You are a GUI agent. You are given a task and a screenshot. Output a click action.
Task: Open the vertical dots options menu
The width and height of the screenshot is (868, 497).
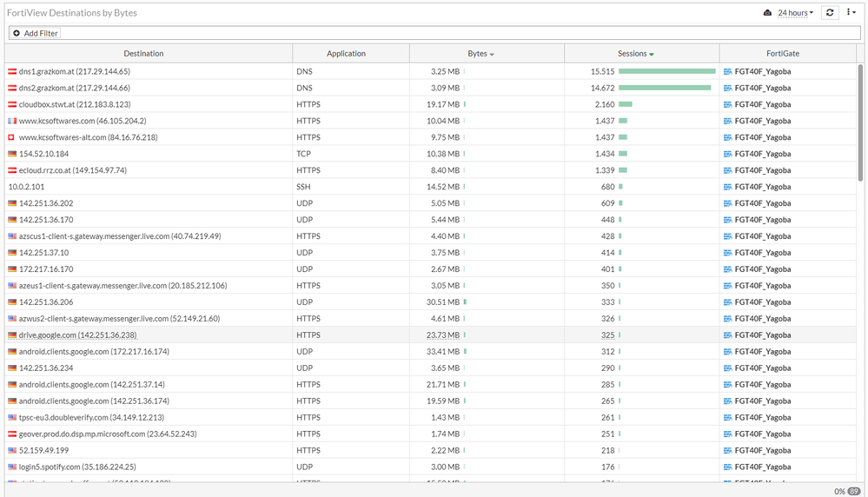(851, 12)
